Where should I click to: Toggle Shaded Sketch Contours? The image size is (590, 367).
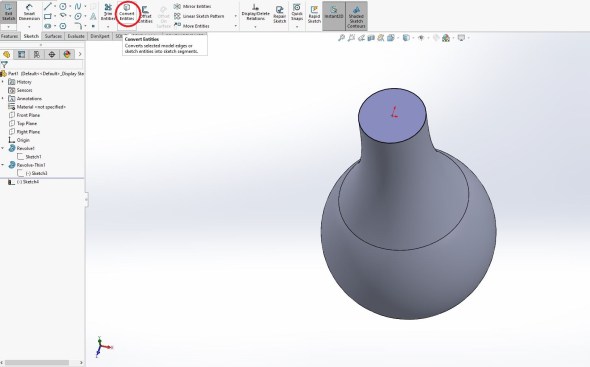pyautogui.click(x=356, y=16)
